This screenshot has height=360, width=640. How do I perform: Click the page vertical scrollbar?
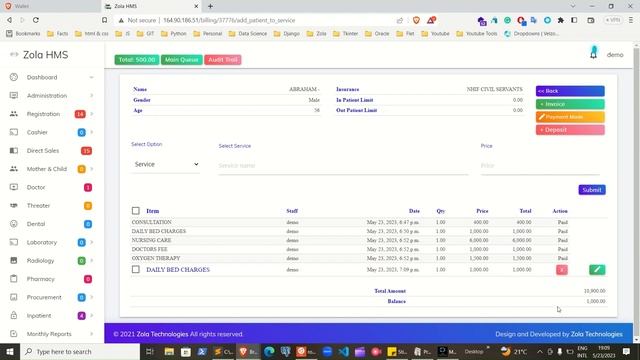coord(636,192)
